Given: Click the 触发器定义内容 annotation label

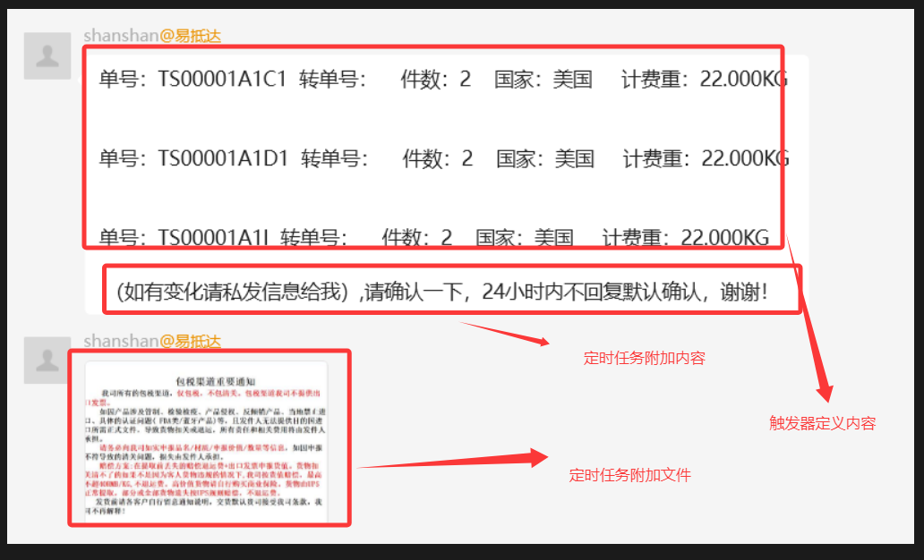Looking at the screenshot, I should coord(822,424).
